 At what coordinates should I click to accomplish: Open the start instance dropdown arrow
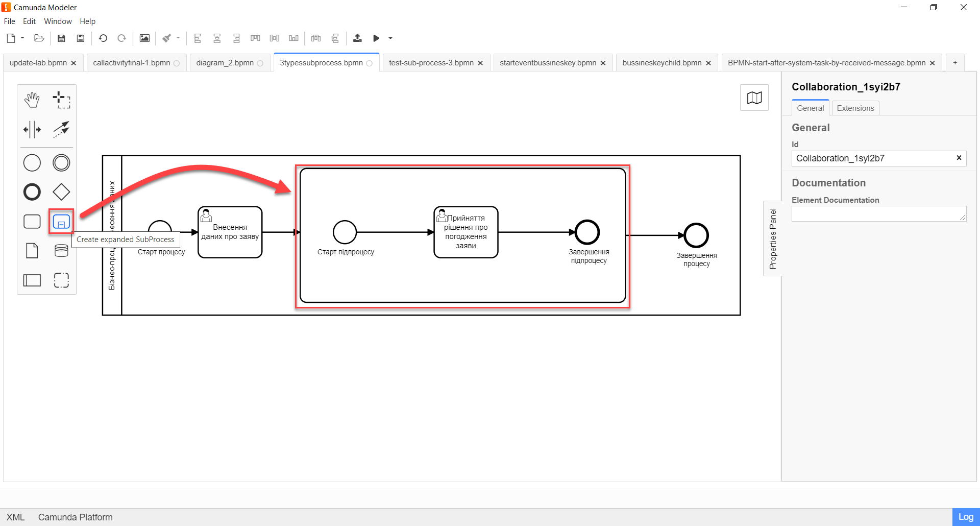tap(390, 38)
